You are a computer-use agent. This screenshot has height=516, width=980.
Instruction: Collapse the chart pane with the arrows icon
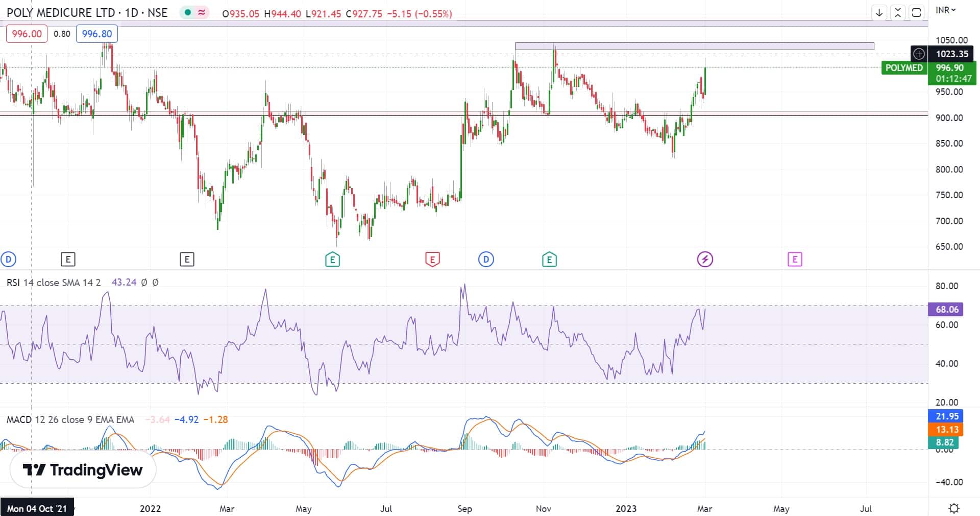tap(898, 13)
